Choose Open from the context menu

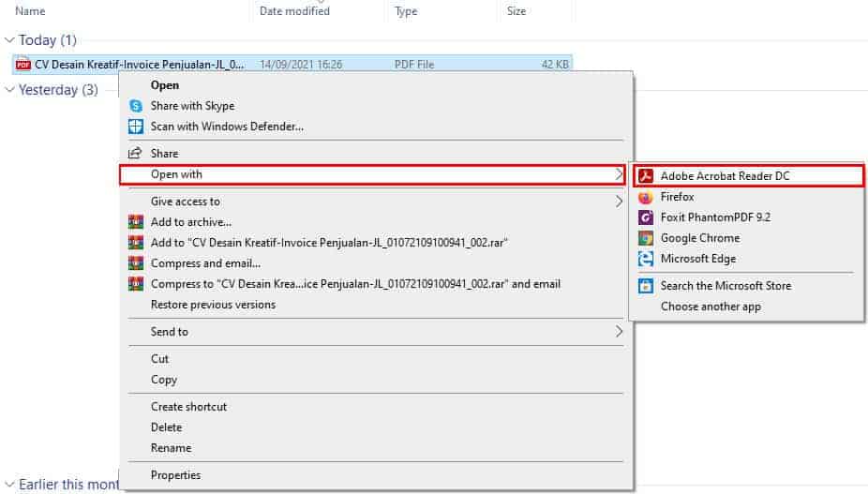click(165, 85)
